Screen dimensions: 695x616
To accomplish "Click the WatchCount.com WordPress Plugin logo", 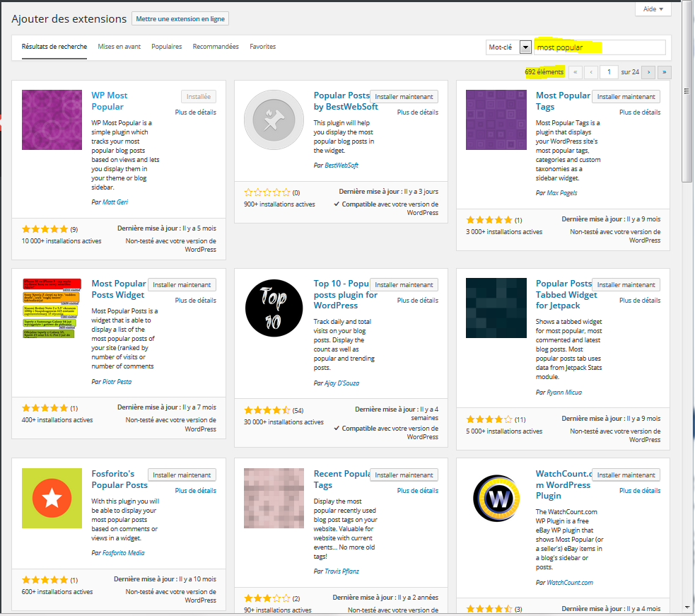I will click(x=496, y=498).
